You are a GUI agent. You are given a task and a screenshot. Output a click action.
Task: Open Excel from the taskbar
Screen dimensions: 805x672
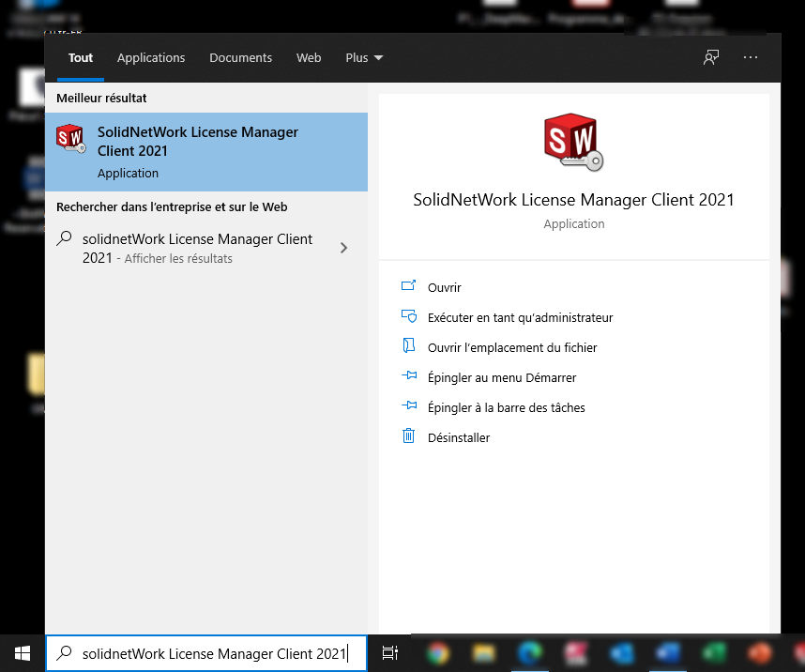click(714, 653)
